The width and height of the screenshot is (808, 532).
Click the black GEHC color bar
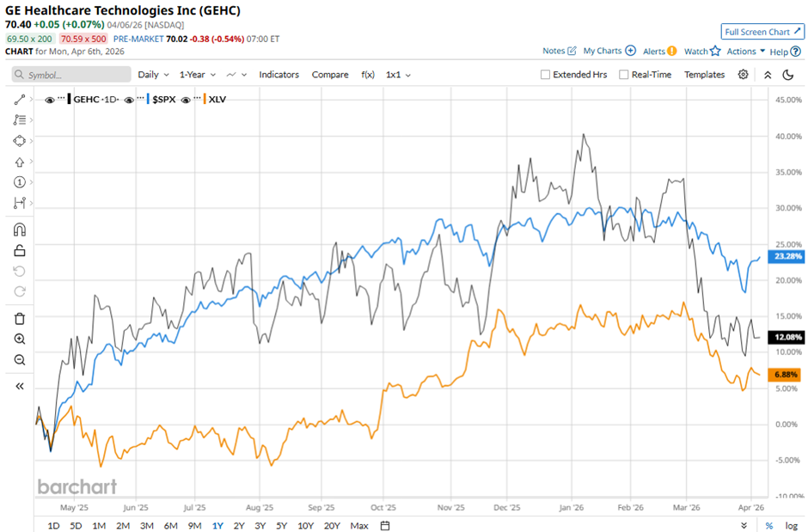(69, 100)
